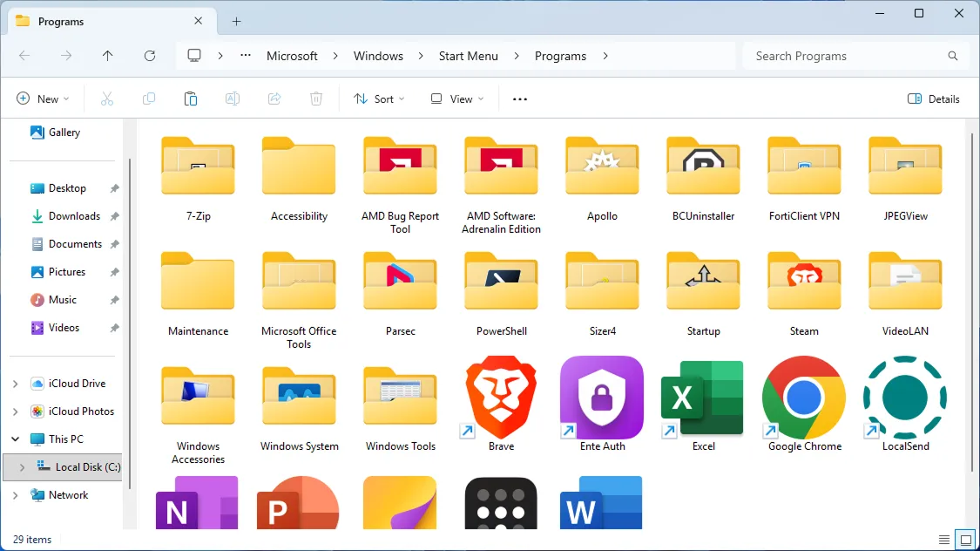Click the Paste icon in the toolbar
This screenshot has width=980, height=551.
191,99
